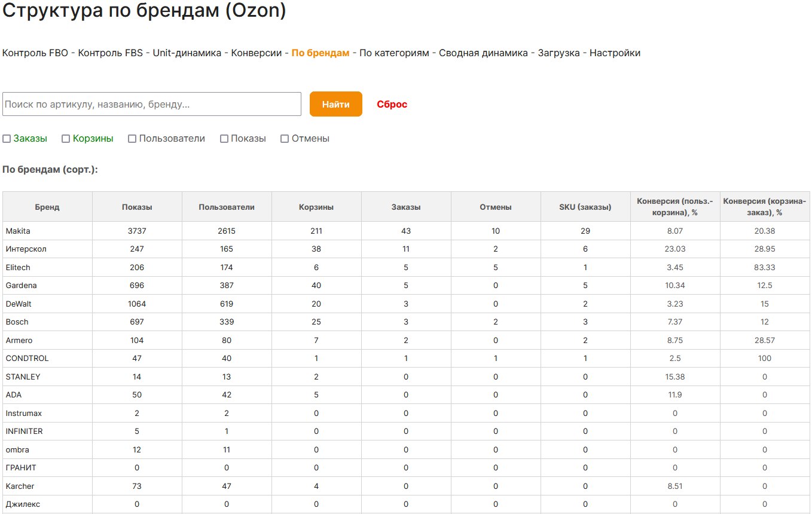Open Unit-динамика report

point(187,53)
